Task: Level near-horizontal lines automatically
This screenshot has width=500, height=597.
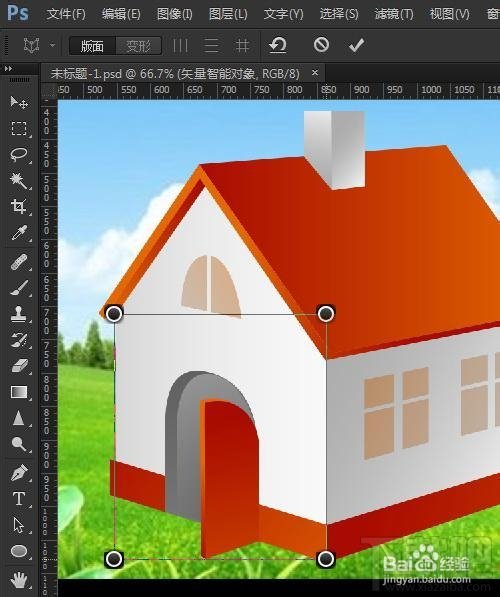Action: (x=211, y=46)
